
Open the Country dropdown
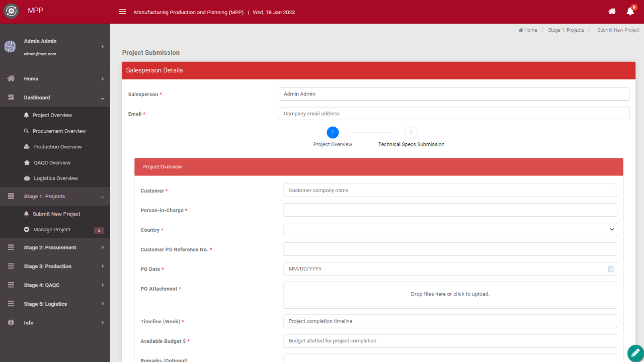pyautogui.click(x=450, y=229)
